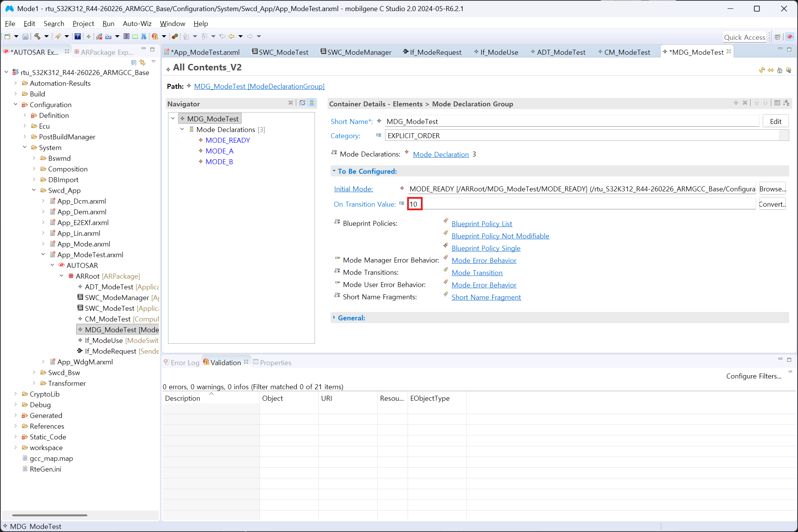Viewport: 798px width, 532px height.
Task: Click the Quick Access field
Action: 744,37
